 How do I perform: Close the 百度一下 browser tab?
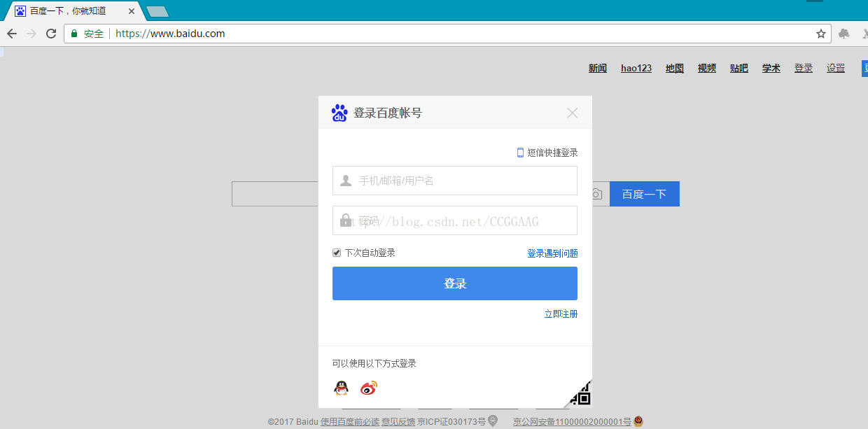click(132, 11)
